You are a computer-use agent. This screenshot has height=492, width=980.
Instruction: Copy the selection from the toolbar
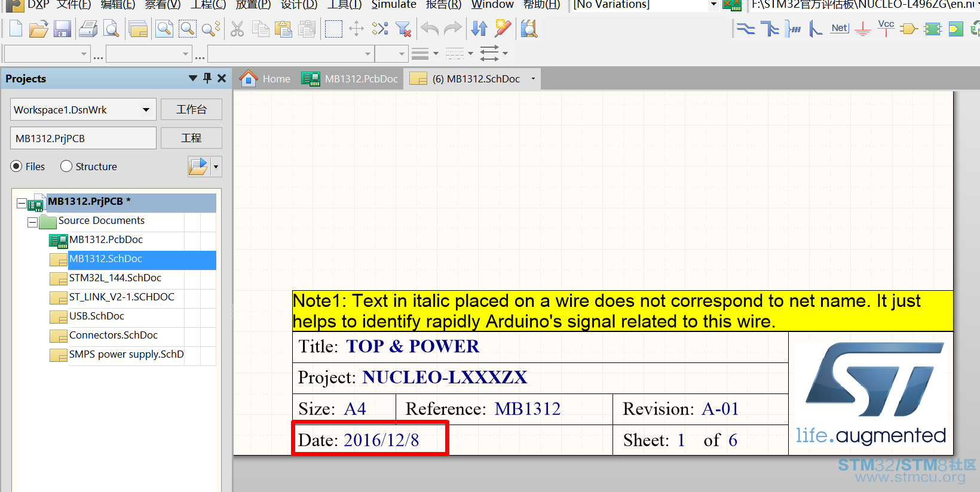pyautogui.click(x=261, y=29)
